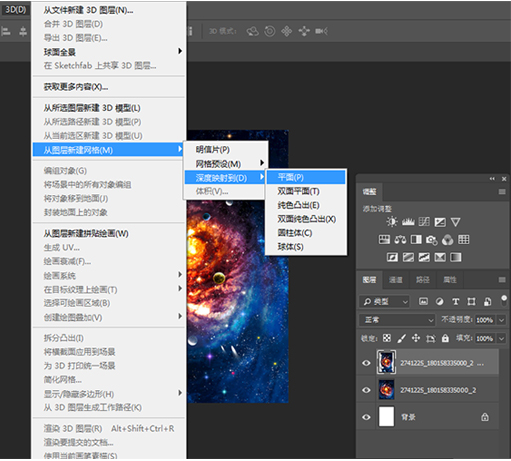
Task: Filter layers by smart objects icon
Action: [487, 301]
